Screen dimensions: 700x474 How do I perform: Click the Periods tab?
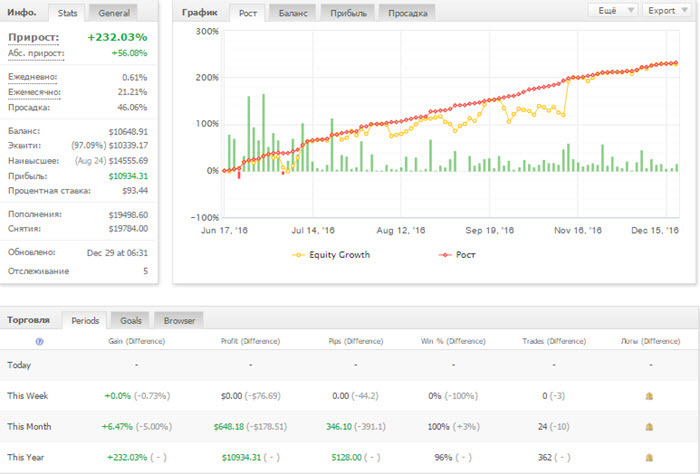pyautogui.click(x=84, y=320)
